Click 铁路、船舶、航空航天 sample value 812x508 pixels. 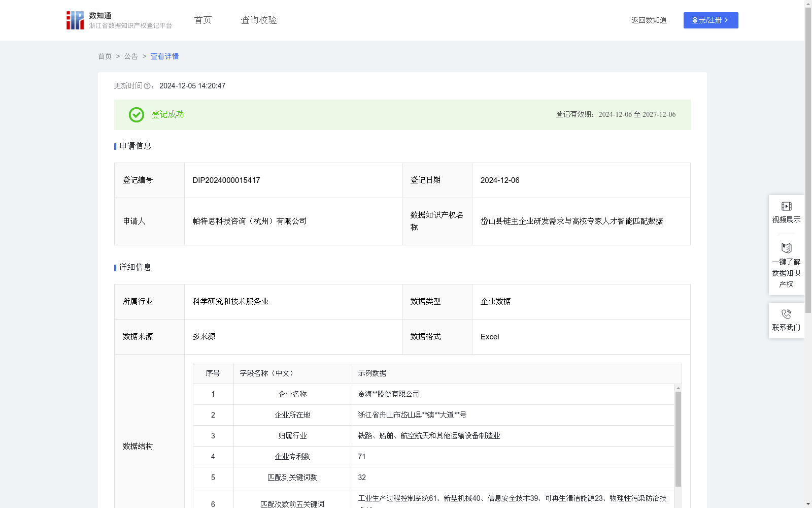click(429, 436)
